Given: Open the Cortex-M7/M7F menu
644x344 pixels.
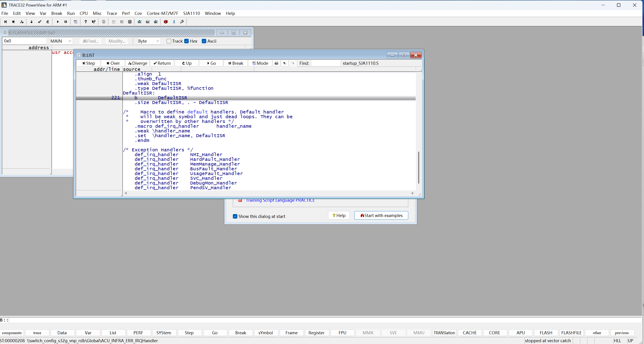Looking at the screenshot, I should tap(162, 13).
